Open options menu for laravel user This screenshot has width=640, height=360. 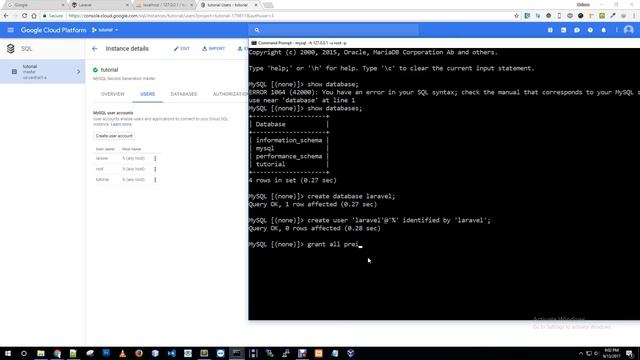[x=155, y=158]
